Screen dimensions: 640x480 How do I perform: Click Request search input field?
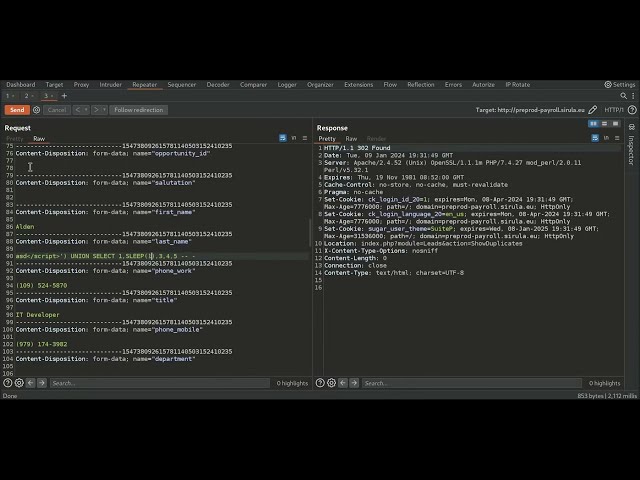pos(160,383)
